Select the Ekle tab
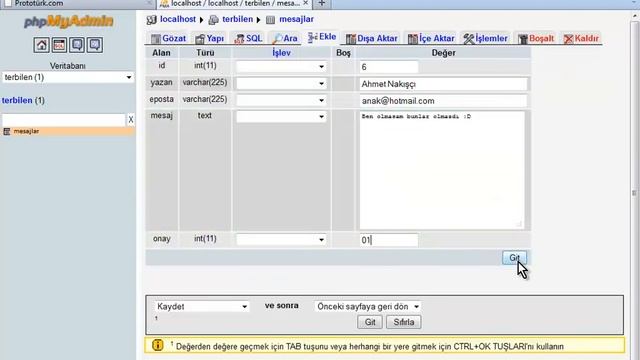 coord(322,37)
